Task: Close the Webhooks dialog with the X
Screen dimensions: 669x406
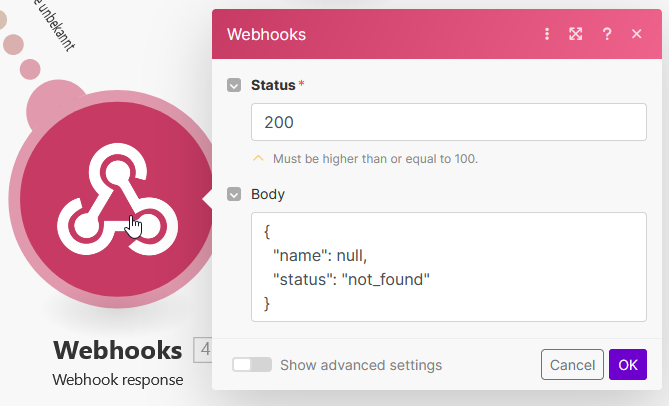Action: pyautogui.click(x=636, y=34)
